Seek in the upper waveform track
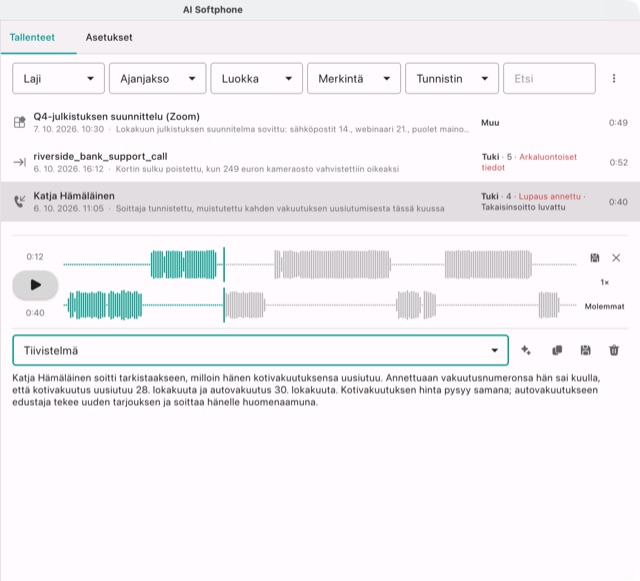 pyautogui.click(x=320, y=265)
